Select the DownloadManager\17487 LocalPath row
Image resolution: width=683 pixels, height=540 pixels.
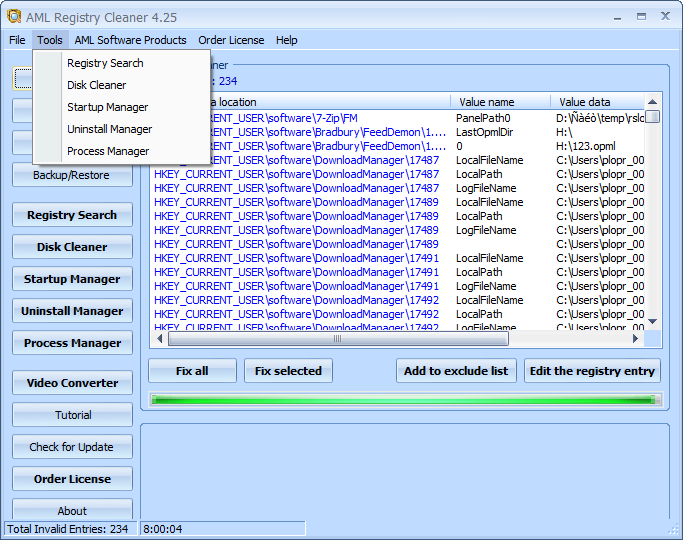[x=398, y=174]
